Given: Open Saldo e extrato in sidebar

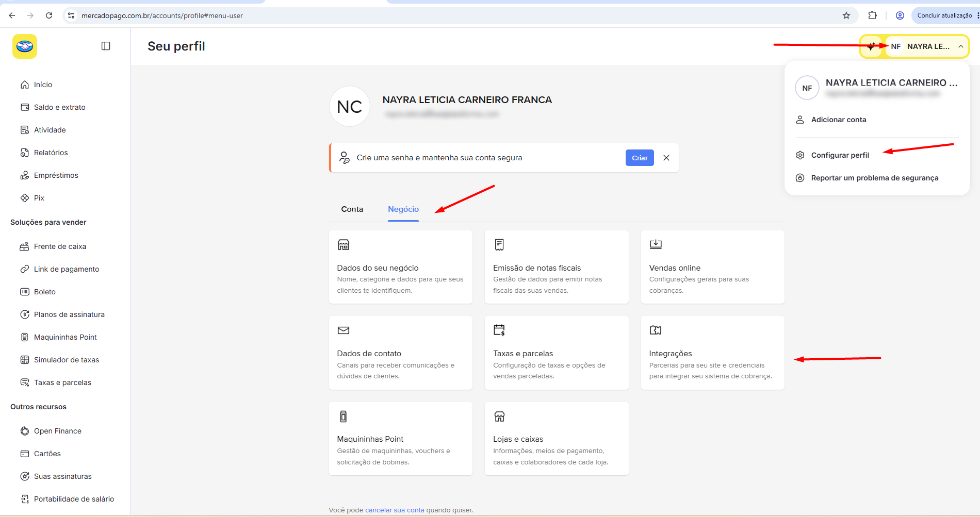Looking at the screenshot, I should point(59,107).
